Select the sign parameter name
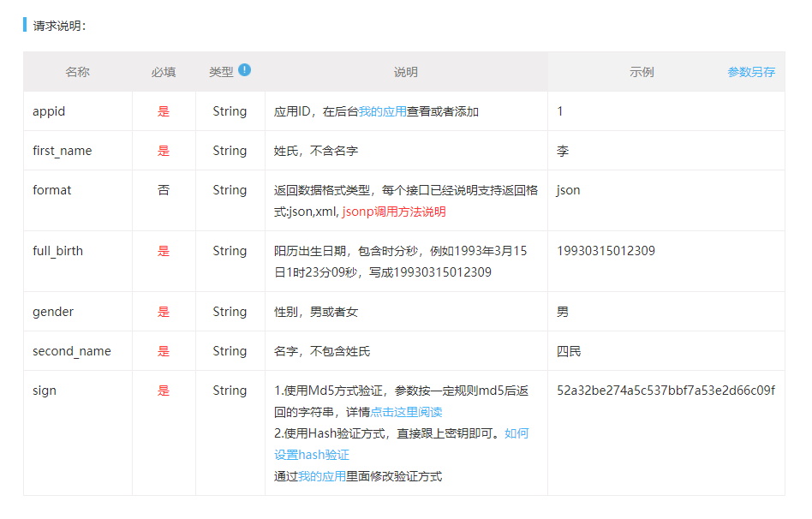 (44, 391)
